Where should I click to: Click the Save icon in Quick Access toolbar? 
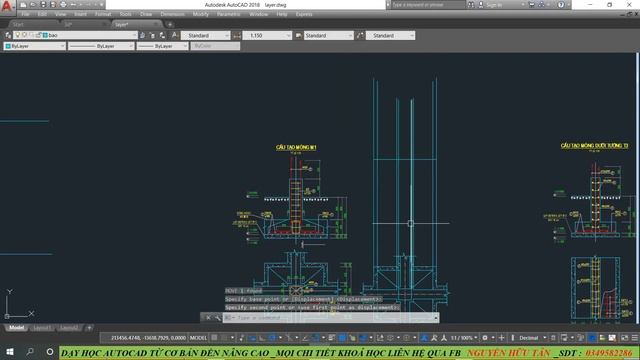click(43, 5)
